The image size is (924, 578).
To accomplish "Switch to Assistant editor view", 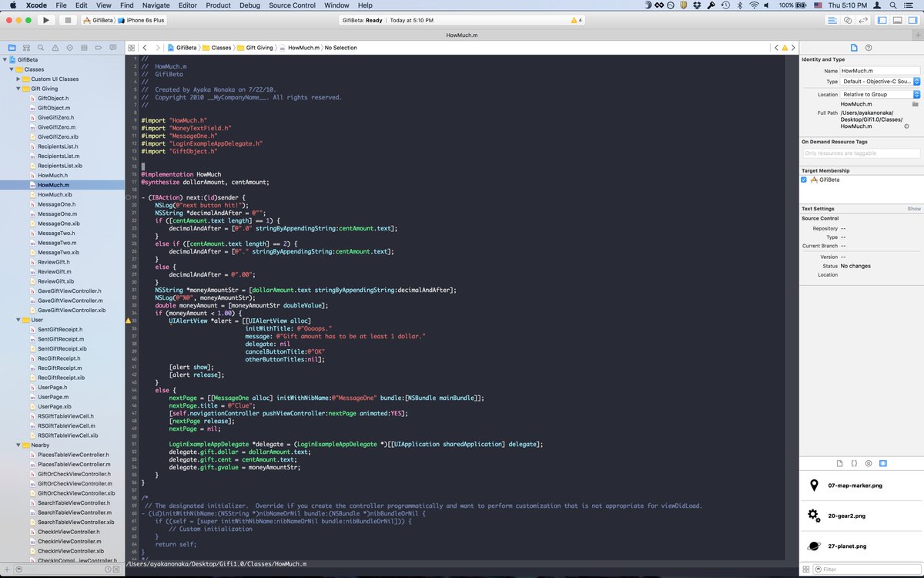I will coord(849,20).
